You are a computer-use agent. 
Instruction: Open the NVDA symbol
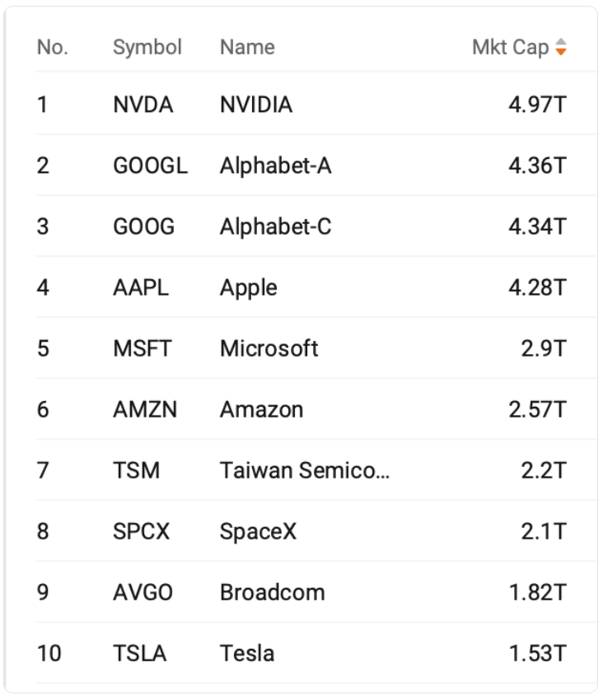pos(143,105)
